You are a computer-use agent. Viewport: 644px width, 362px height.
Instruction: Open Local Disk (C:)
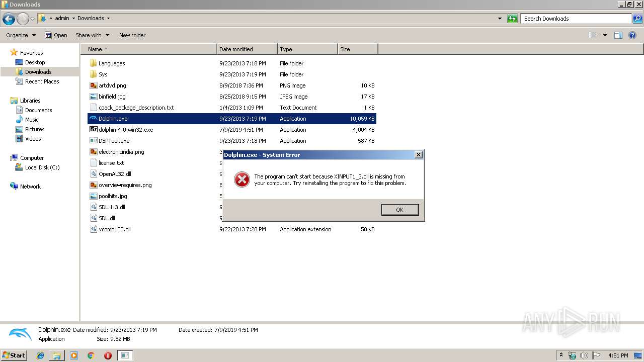42,167
